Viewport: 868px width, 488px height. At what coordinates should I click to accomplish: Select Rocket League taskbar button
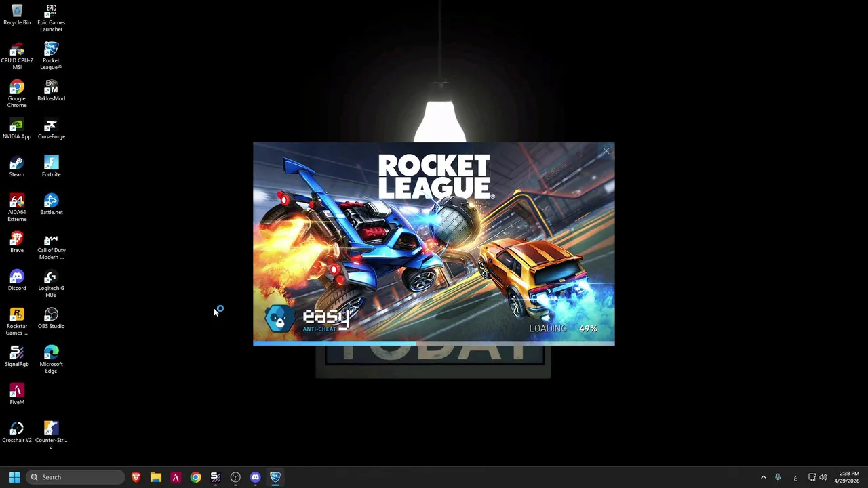point(275,477)
